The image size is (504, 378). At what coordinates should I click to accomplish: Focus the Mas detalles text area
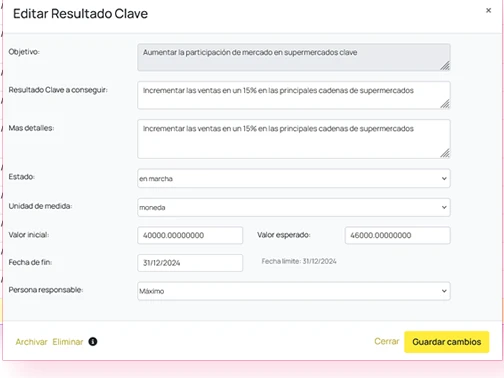click(294, 139)
